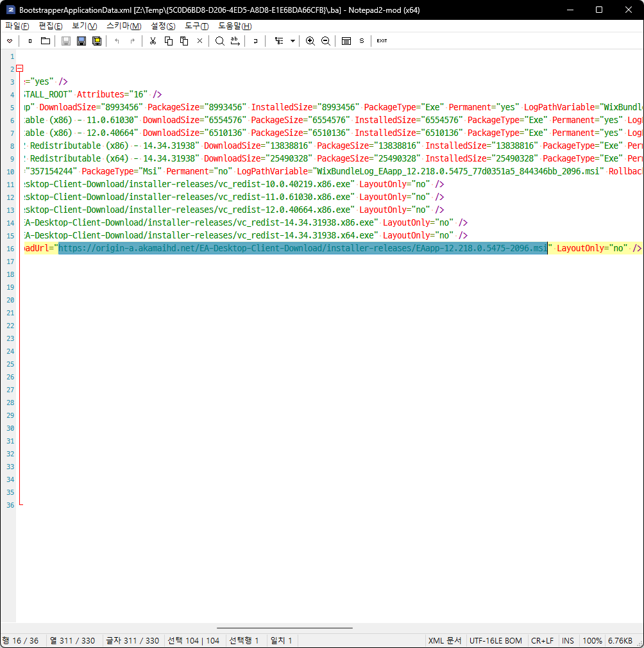This screenshot has height=648, width=644.
Task: Click the yellow floppy save-copy icon
Action: point(97,41)
